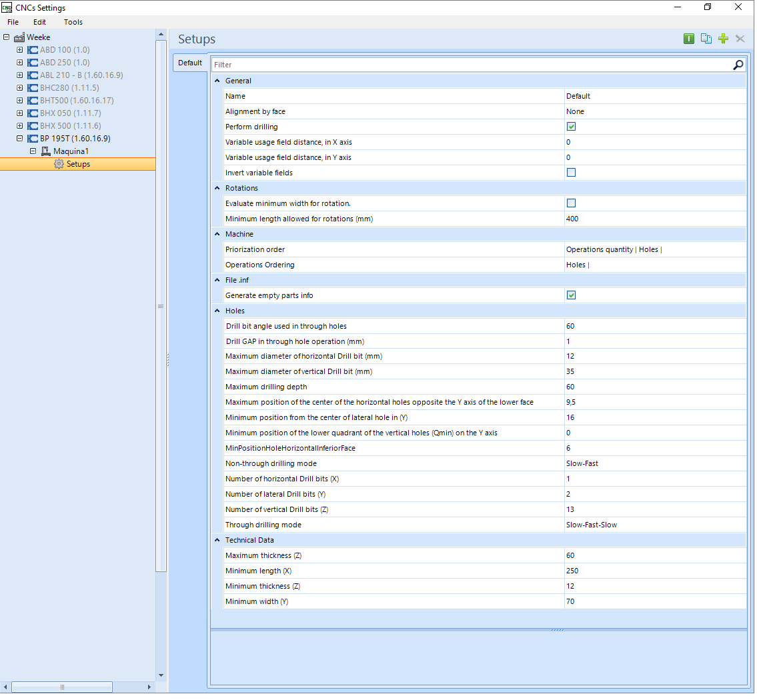Select BHX 050 (1.11.7) in tree
This screenshot has height=700, width=757.
pyautogui.click(x=71, y=113)
